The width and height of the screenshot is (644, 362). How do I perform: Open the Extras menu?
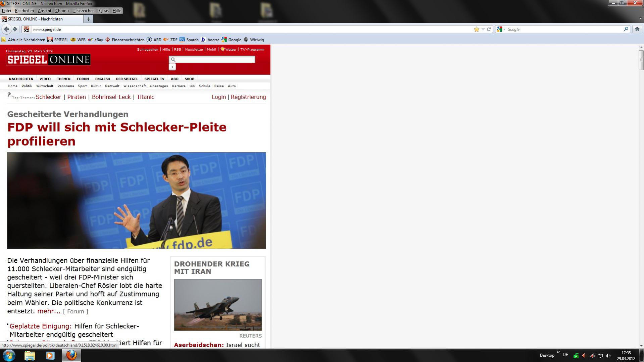click(103, 11)
